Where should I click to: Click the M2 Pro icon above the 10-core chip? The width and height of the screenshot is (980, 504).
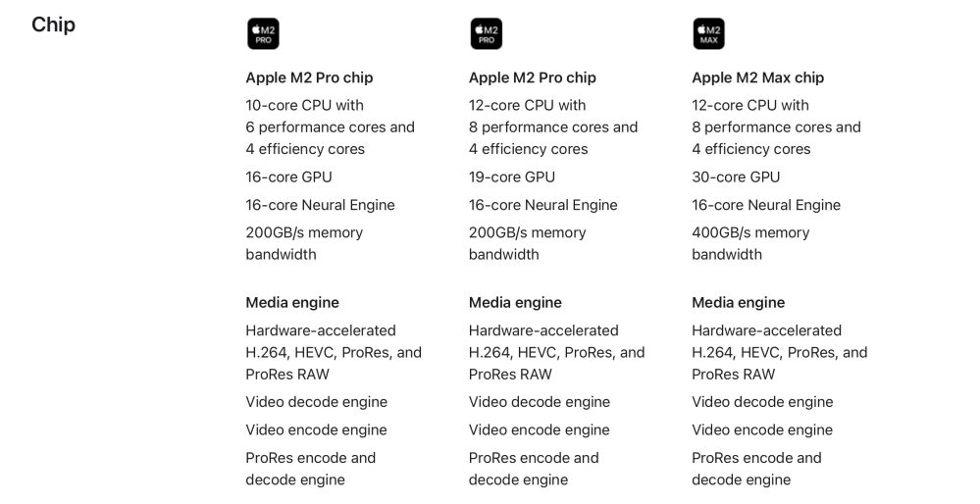[x=262, y=34]
